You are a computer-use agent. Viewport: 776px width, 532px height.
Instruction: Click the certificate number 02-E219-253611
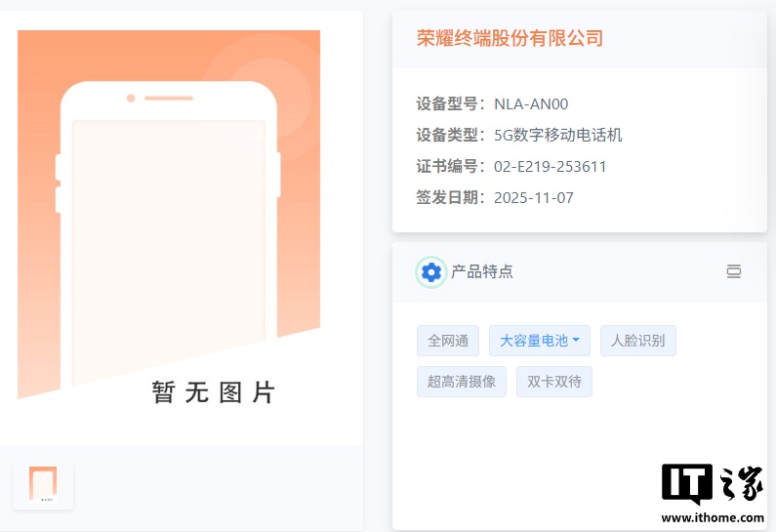pyautogui.click(x=551, y=167)
